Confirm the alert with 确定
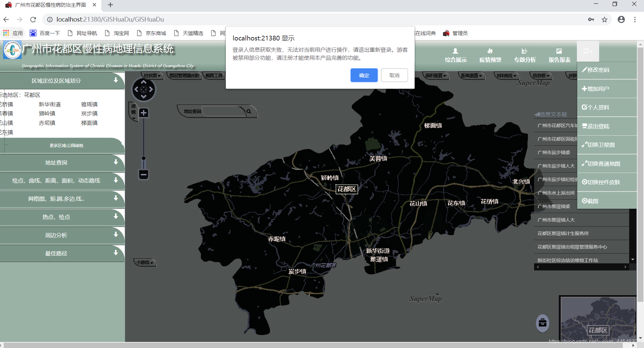Image resolution: width=644 pixels, height=348 pixels. [x=364, y=75]
